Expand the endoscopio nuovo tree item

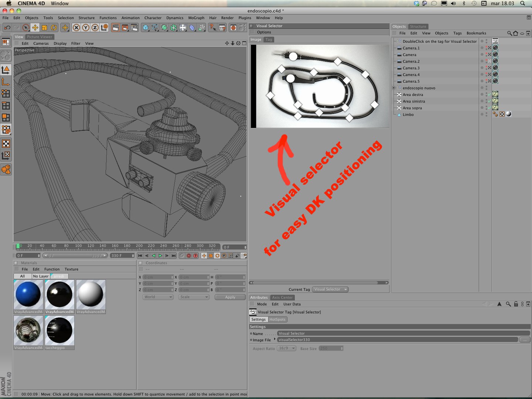point(394,88)
